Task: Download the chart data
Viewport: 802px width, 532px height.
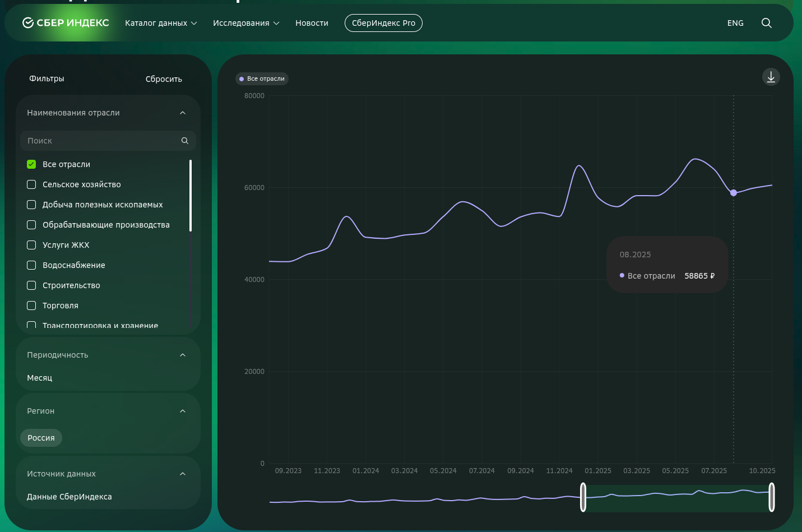Action: tap(771, 77)
